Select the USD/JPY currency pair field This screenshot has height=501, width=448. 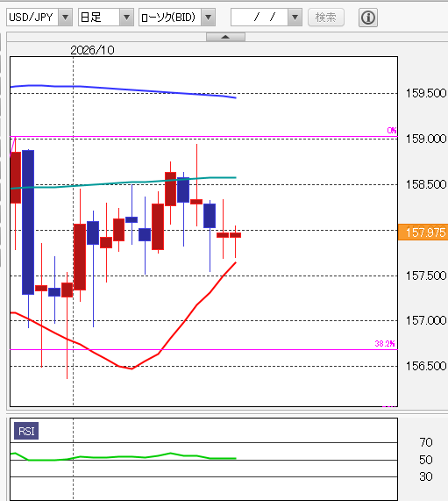point(32,18)
